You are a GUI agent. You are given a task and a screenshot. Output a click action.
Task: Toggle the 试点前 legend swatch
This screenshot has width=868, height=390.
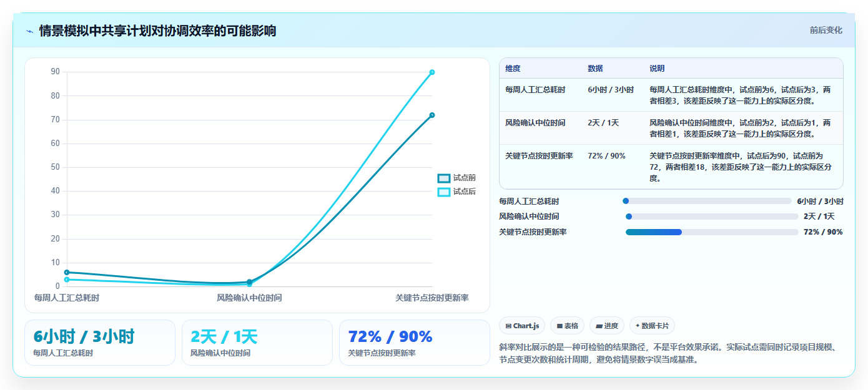coord(443,178)
